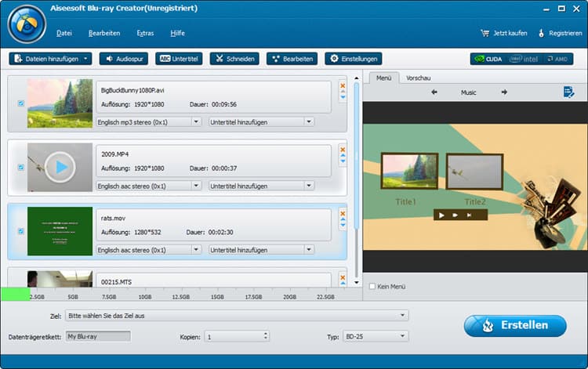Move rats.mov up with arrow
Viewport: 588px width, 369px height.
coord(343,219)
